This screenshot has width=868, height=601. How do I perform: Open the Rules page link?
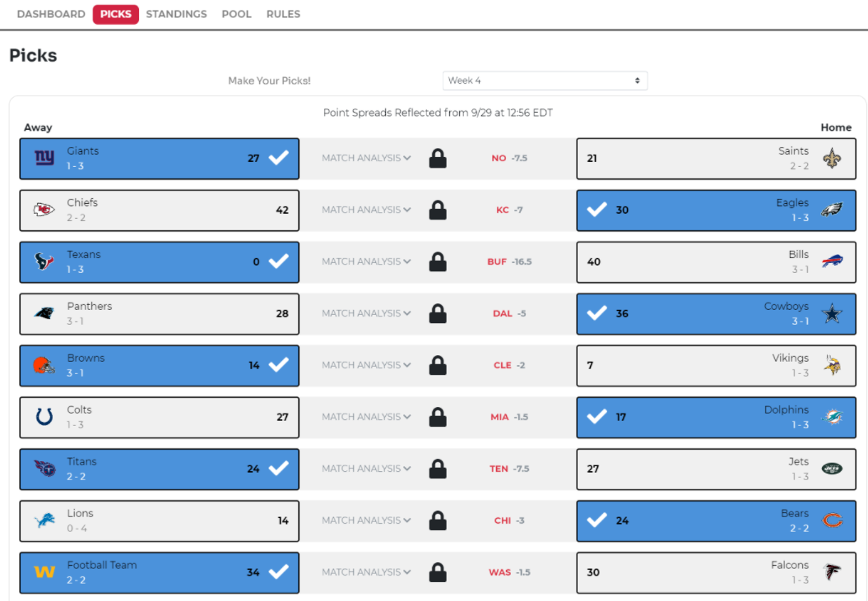(x=283, y=14)
